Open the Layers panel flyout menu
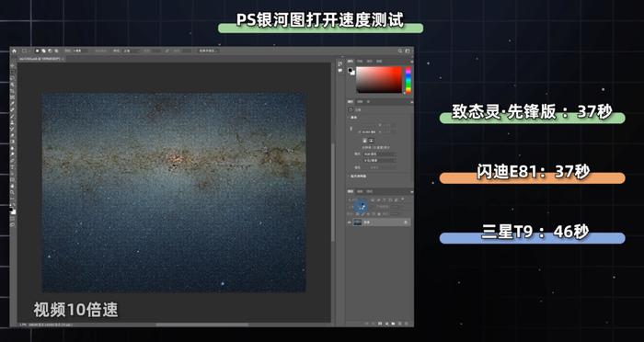 coord(411,191)
